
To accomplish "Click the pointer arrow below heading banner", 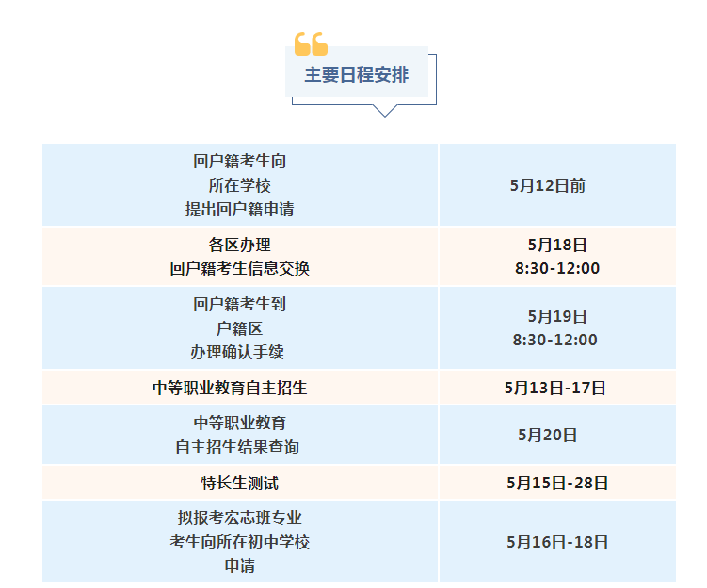I will [x=384, y=110].
